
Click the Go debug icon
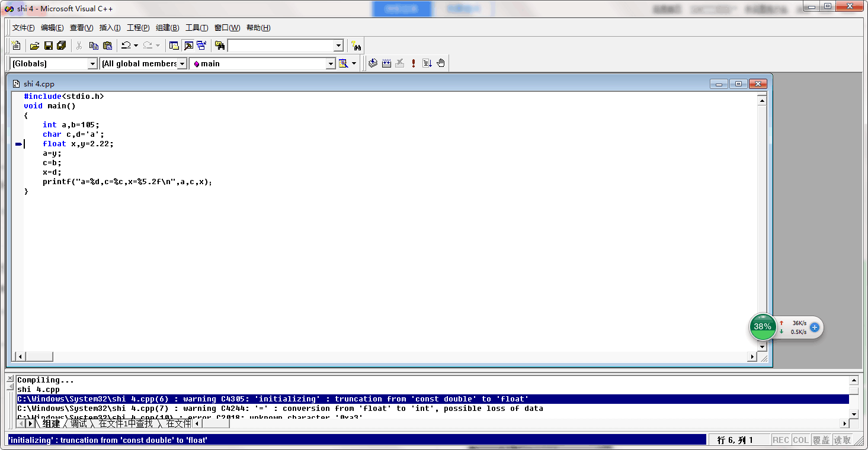(427, 63)
